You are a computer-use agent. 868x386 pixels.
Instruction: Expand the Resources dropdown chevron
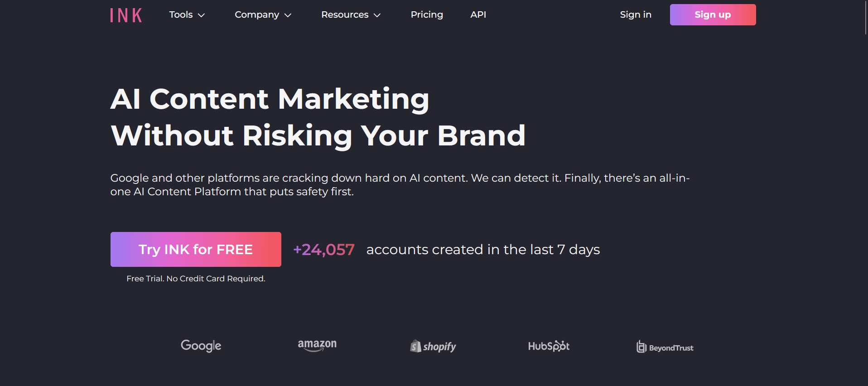(x=377, y=15)
